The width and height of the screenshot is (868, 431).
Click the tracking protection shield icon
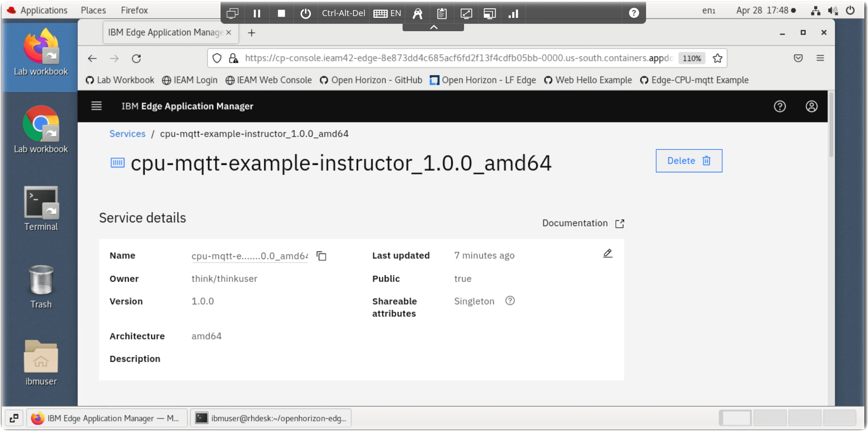point(217,58)
